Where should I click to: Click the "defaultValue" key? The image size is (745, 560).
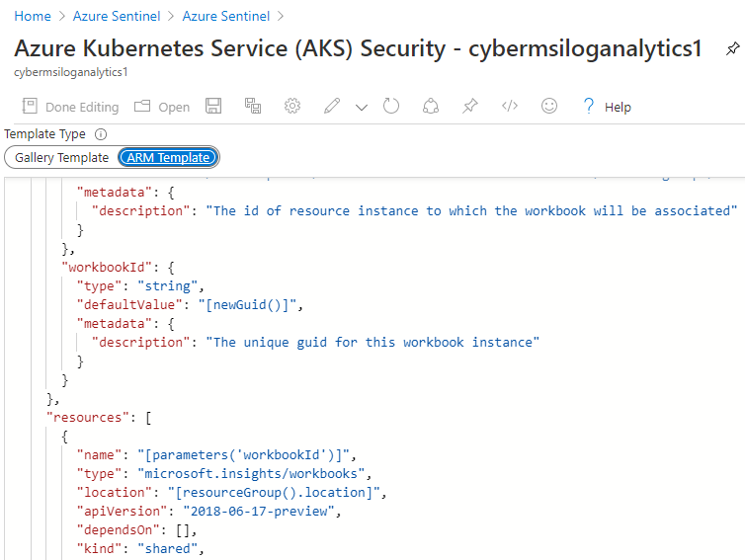coord(129,305)
